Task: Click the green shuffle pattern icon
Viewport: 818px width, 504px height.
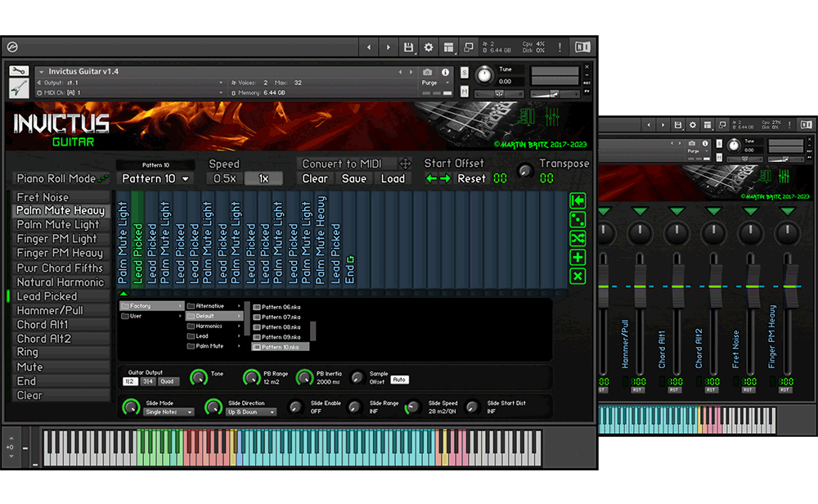Action: click(578, 238)
